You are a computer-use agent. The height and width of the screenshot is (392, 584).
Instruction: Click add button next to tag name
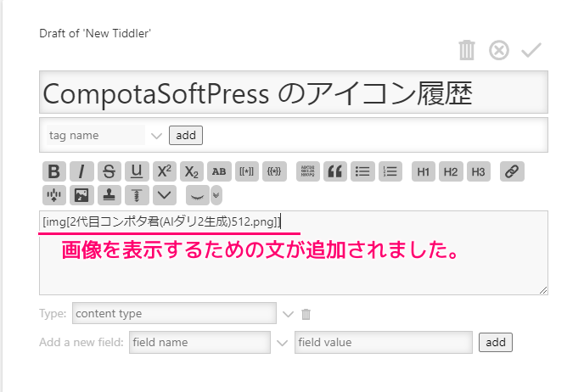pyautogui.click(x=186, y=135)
